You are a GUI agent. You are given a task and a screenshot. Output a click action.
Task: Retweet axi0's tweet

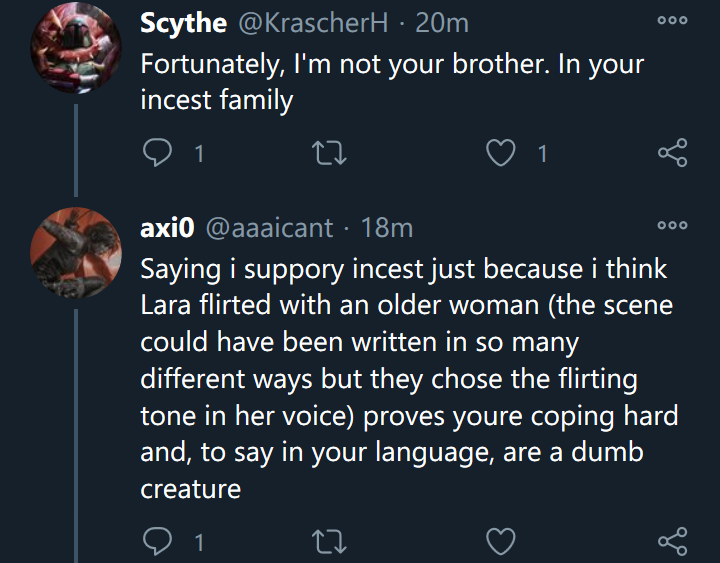pyautogui.click(x=329, y=542)
